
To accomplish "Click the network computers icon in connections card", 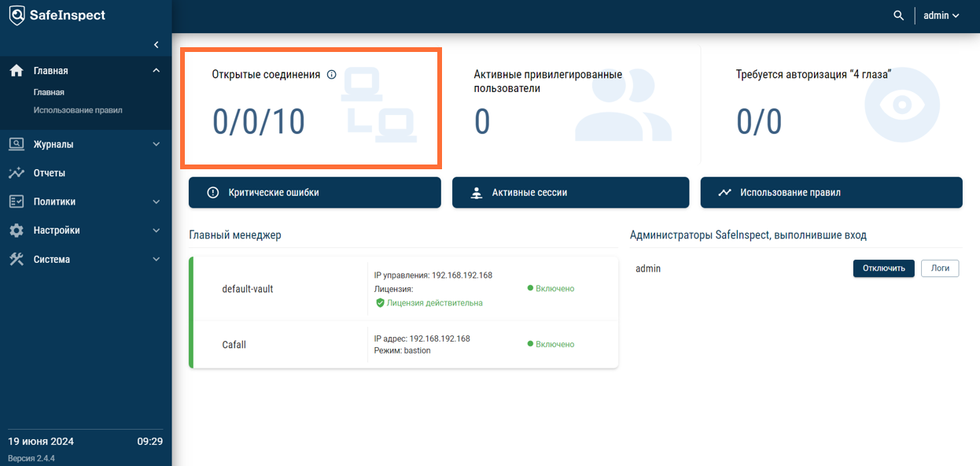I will pyautogui.click(x=379, y=105).
